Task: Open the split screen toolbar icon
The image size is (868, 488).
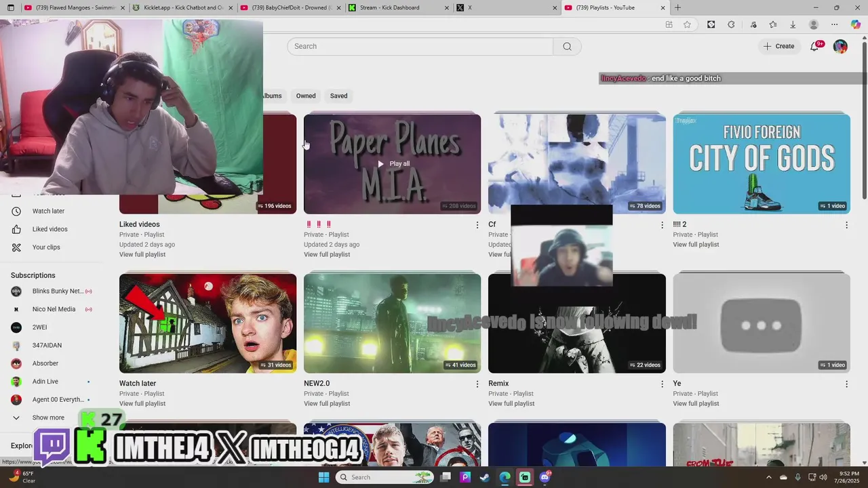Action: [x=669, y=24]
